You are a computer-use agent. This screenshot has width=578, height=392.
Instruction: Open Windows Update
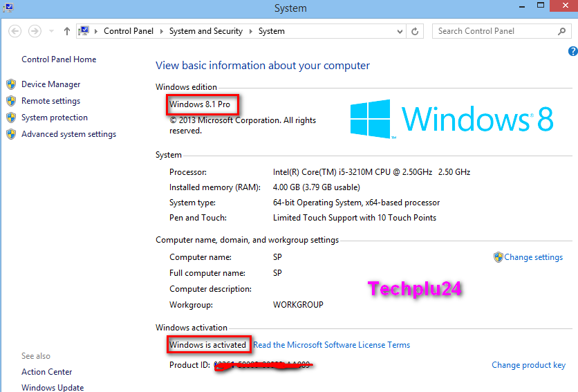pos(53,388)
